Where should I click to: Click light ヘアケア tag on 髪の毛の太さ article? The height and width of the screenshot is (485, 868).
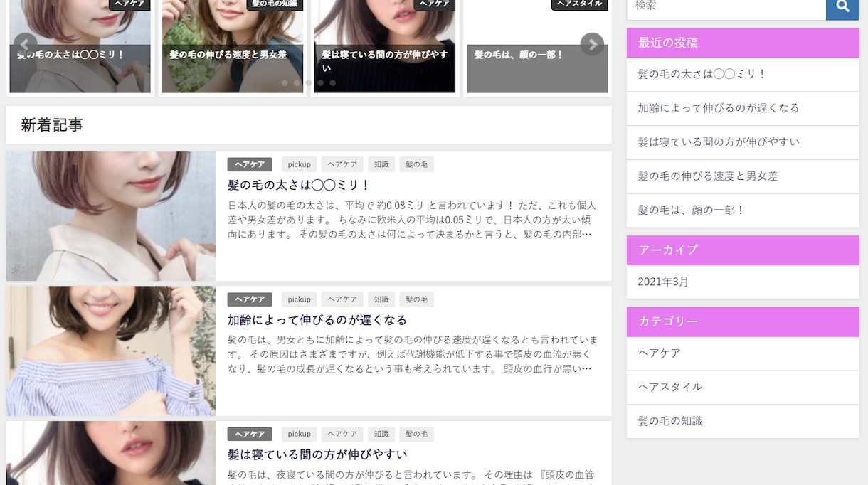(x=342, y=164)
